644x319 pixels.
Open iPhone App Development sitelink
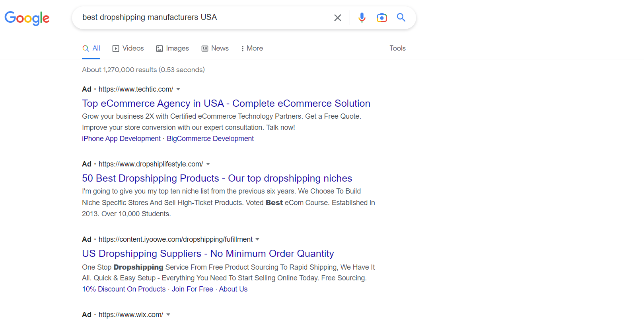(121, 139)
